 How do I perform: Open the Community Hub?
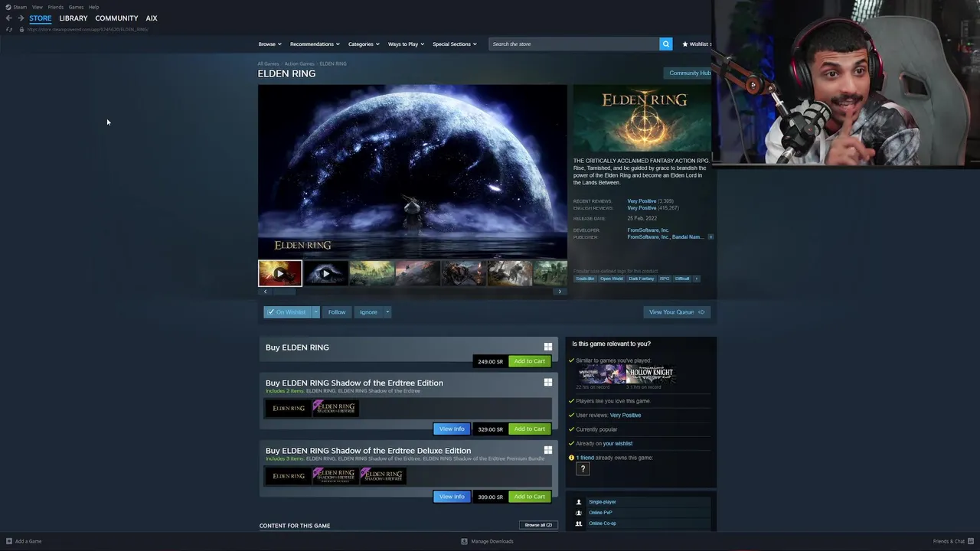[x=689, y=73]
